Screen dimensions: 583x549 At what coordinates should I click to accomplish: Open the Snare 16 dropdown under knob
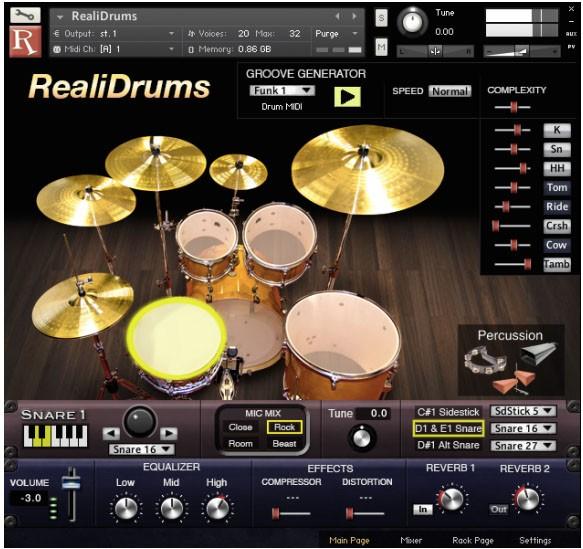click(x=141, y=449)
